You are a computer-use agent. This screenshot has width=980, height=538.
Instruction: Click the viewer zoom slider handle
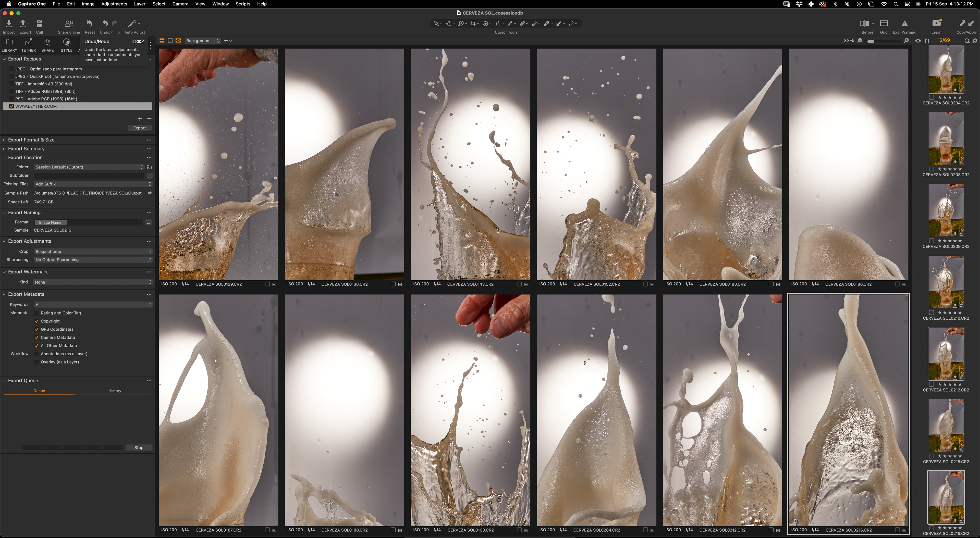point(871,41)
